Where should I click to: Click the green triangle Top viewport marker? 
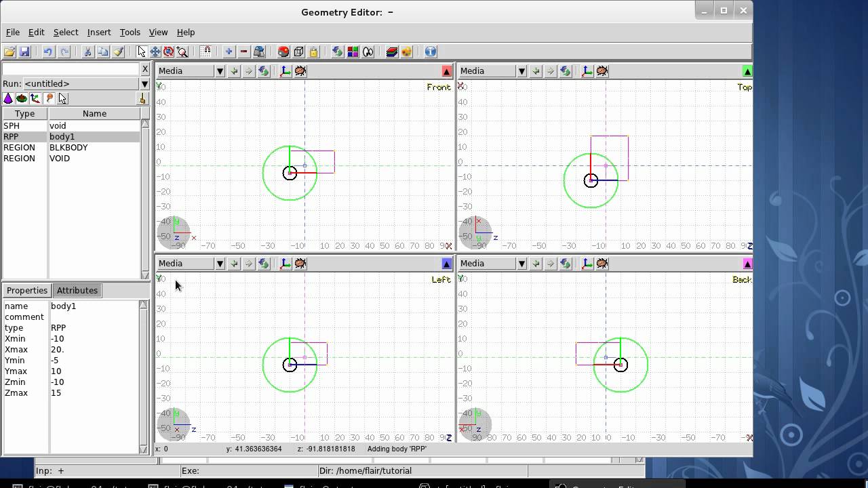point(747,70)
